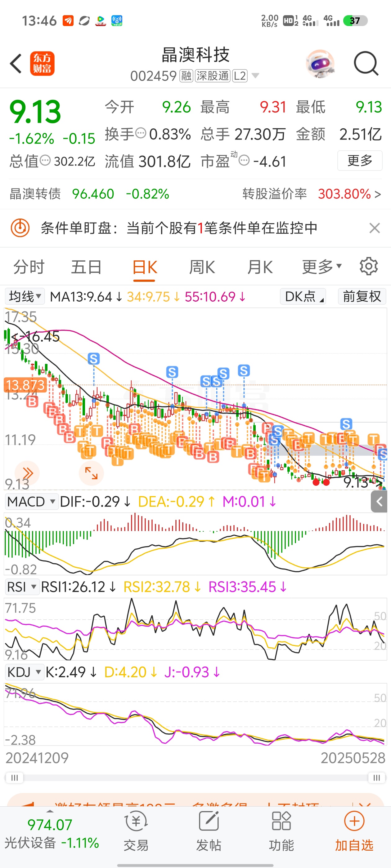Switch to the 五日 tab

tap(86, 267)
